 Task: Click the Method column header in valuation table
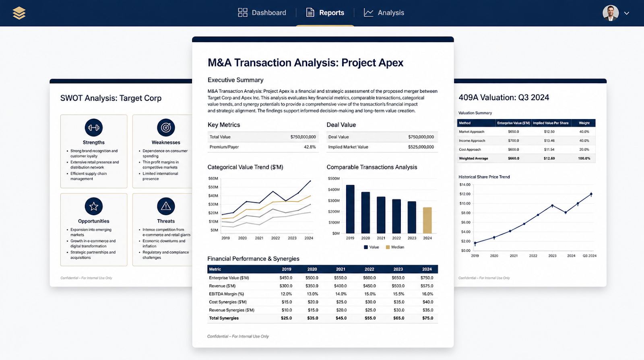464,123
